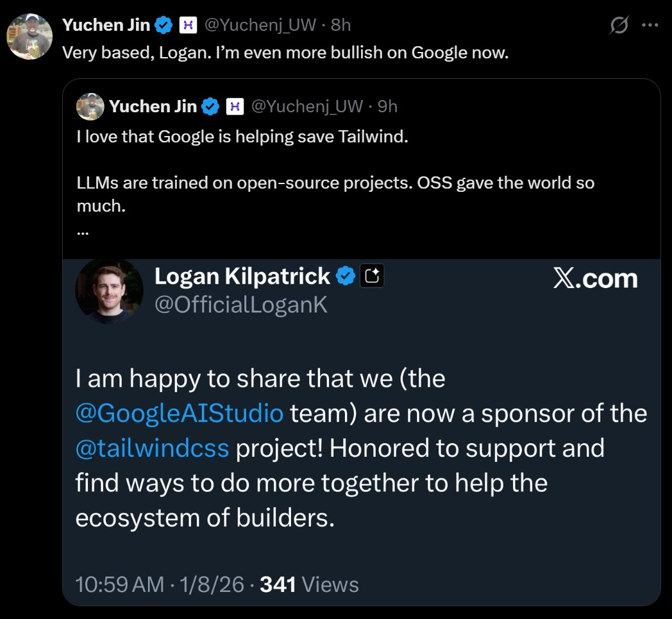
Task: Click the blue verified badge beside the top Yuchen Jin
Action: [165, 25]
